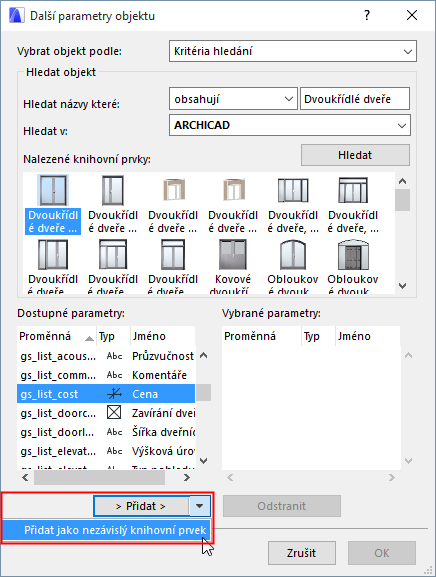Select third Dvoukřídlé dveře wooden frame thumbnail
This screenshot has height=577, width=436.
click(x=173, y=190)
